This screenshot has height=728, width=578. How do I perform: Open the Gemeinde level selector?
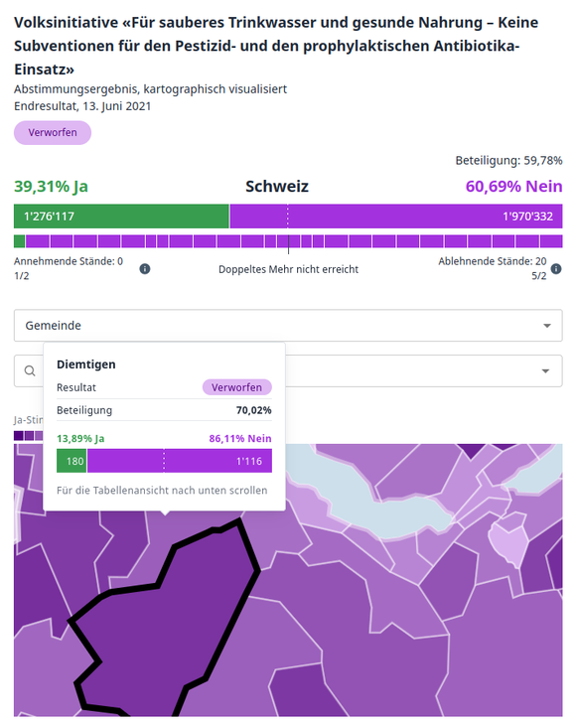click(x=288, y=326)
